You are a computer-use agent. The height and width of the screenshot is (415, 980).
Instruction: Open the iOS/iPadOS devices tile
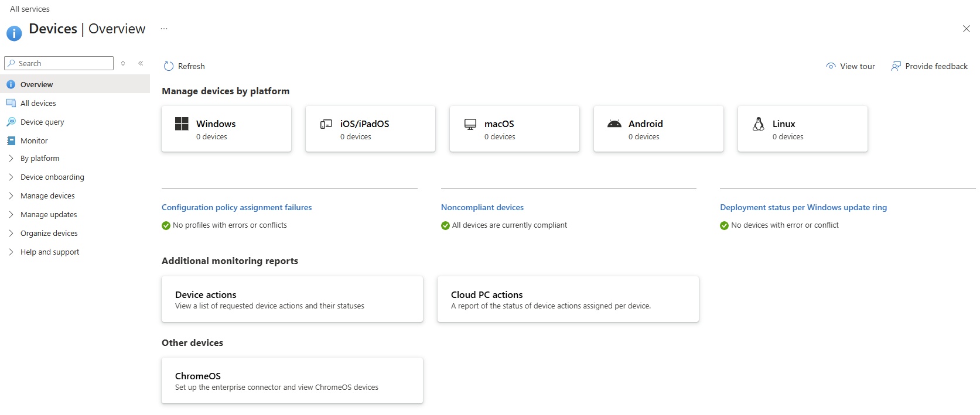point(370,129)
